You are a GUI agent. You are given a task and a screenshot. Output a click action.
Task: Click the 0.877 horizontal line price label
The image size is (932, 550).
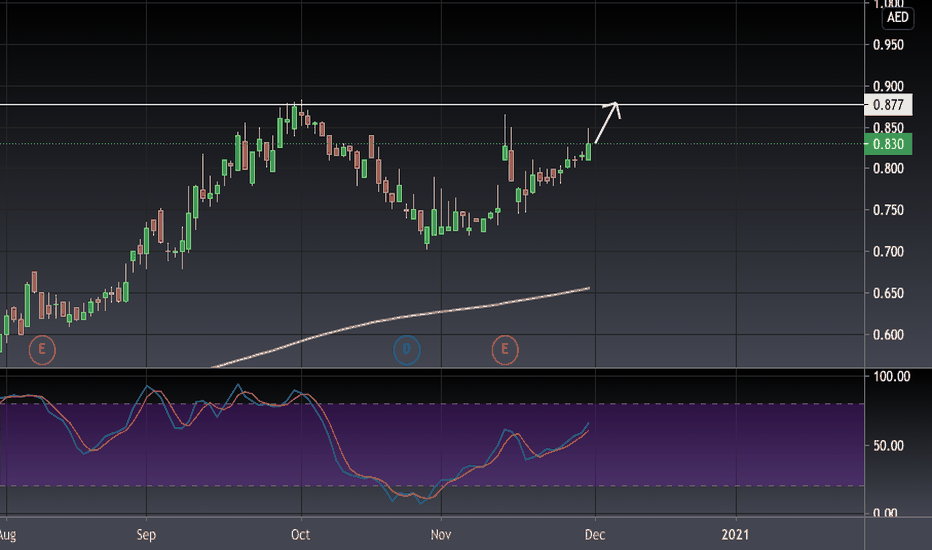888,105
